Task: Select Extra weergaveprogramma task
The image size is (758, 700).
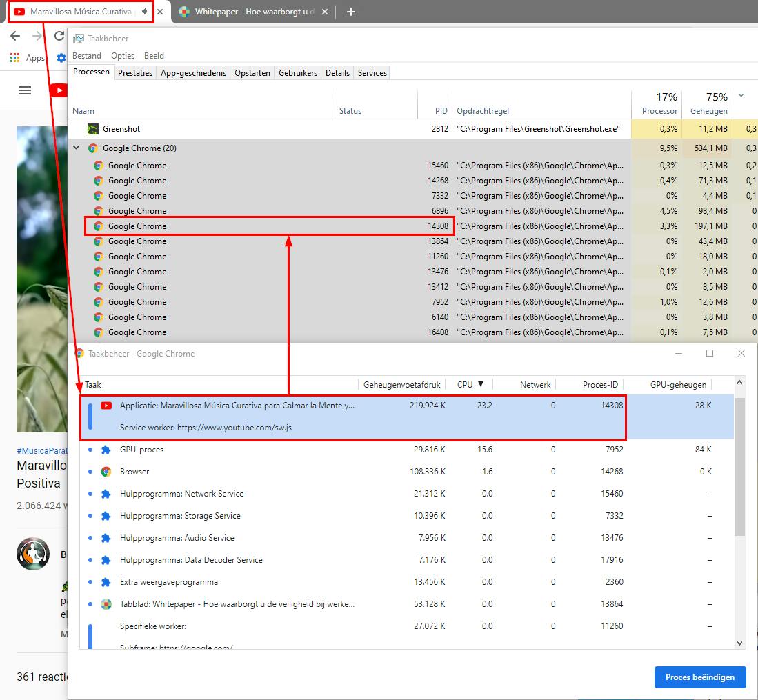Action: click(407, 582)
